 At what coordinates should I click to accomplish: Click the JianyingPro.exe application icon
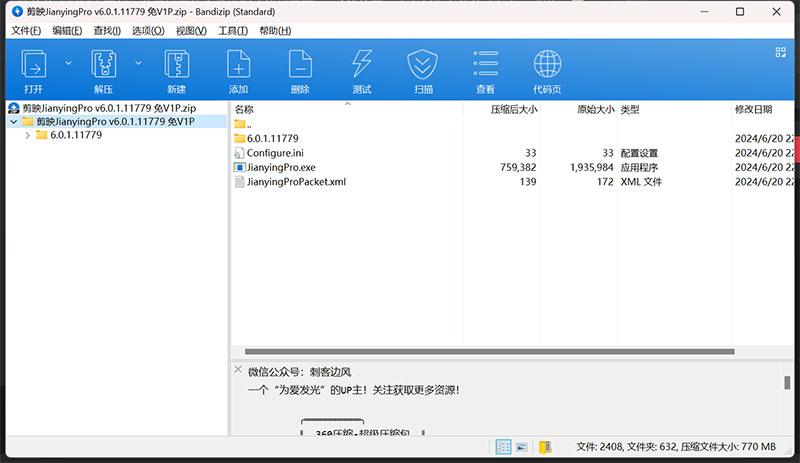tap(239, 167)
